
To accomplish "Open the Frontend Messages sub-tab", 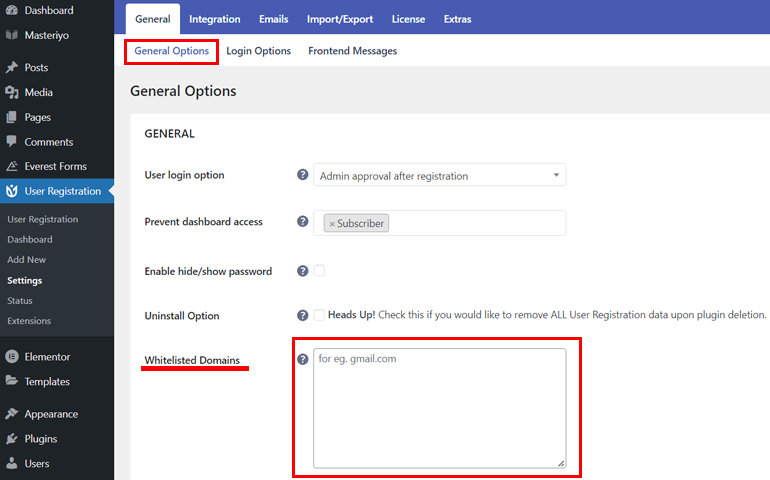I will pos(353,51).
